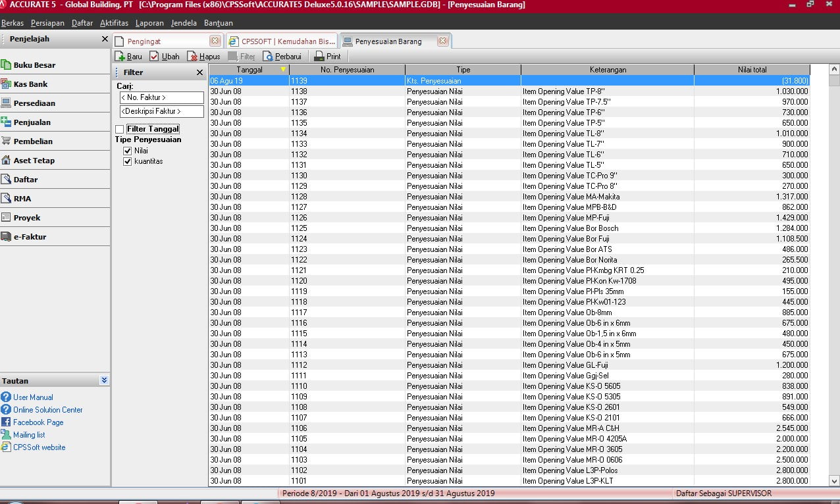This screenshot has width=840, height=504.
Task: Close the Filter panel
Action: click(200, 72)
